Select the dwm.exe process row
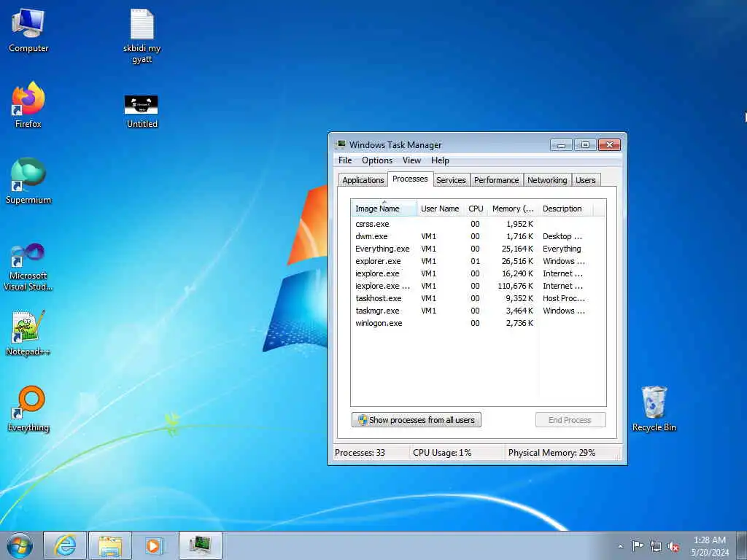The image size is (747, 560). point(479,236)
